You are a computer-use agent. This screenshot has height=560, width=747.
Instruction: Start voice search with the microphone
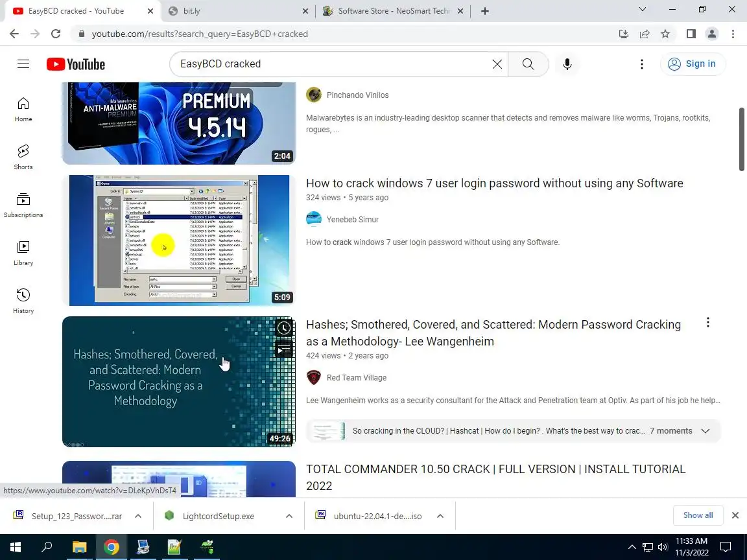pos(567,64)
